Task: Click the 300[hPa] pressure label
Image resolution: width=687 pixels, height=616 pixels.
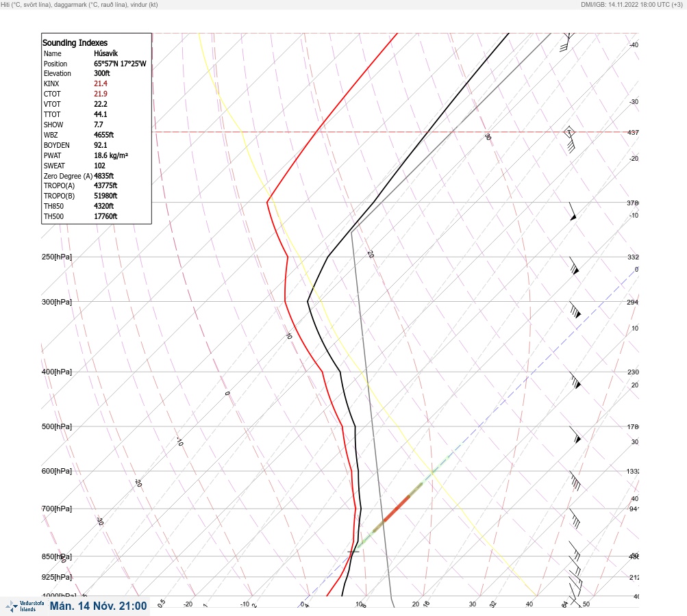Action: coord(57,302)
